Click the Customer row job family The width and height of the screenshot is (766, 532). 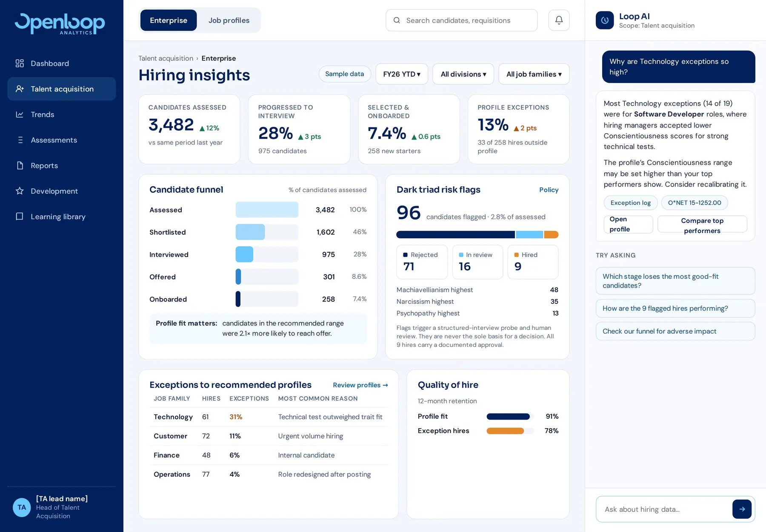coord(170,436)
